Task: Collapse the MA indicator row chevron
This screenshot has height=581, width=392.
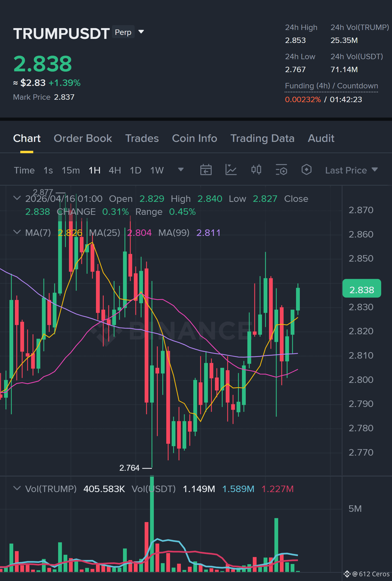Action: [17, 232]
